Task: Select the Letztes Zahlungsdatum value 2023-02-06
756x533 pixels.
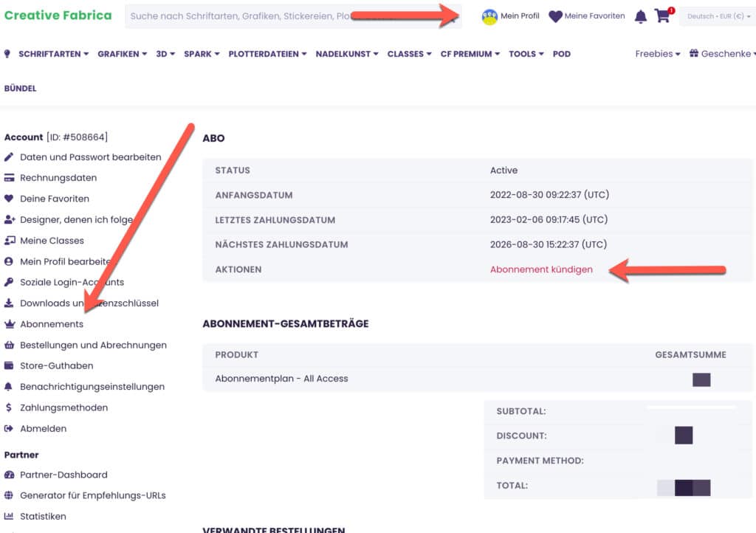Action: click(549, 220)
